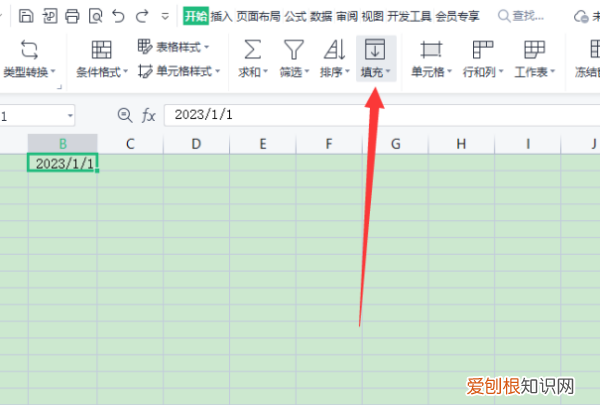Click the Redo arrow

(x=142, y=16)
